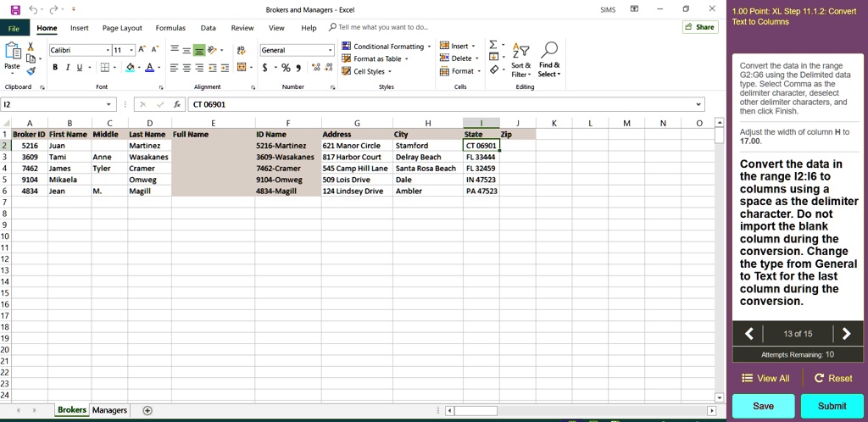Go to next step with right arrow
868x422 pixels.
click(x=847, y=334)
